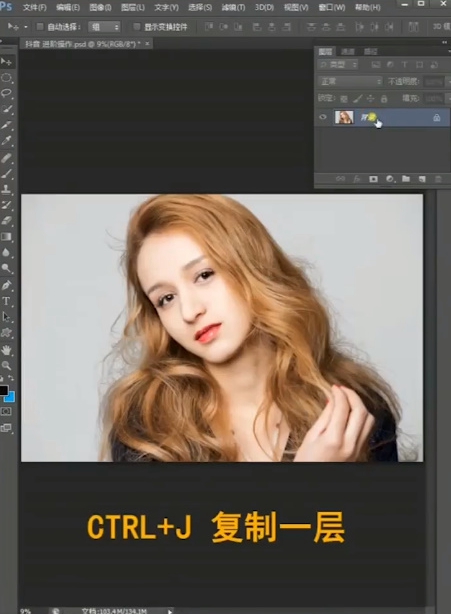The width and height of the screenshot is (451, 614).
Task: Open the foreground color black swatch
Action: click(x=4, y=390)
